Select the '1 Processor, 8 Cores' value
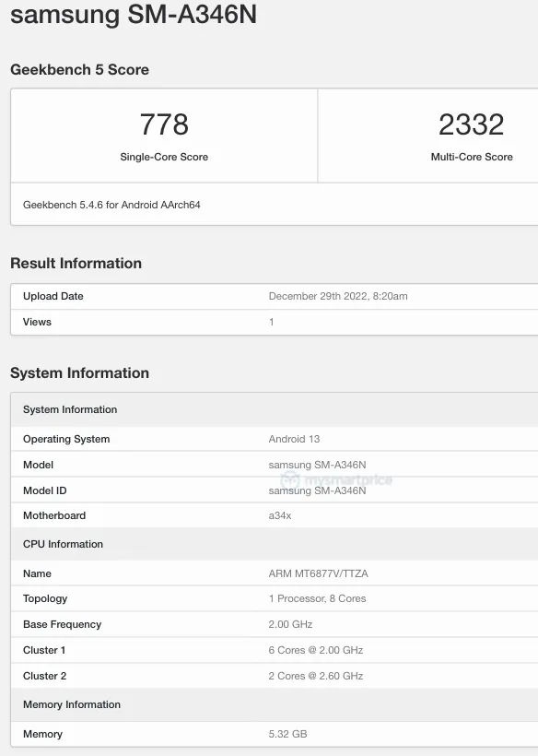The height and width of the screenshot is (756, 538). [x=318, y=598]
